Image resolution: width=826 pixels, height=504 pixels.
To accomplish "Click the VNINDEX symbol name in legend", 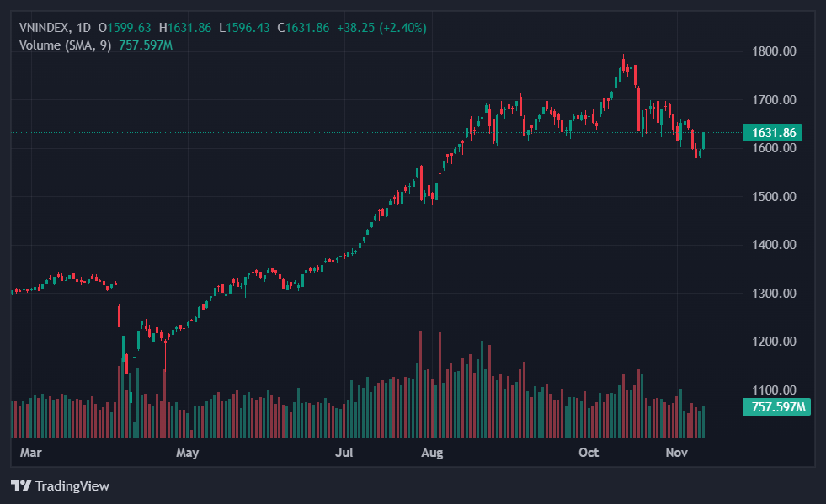I will tap(45, 28).
